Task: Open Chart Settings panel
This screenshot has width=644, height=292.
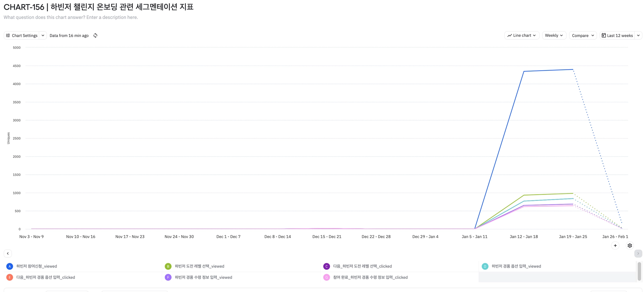Action: coord(21,36)
